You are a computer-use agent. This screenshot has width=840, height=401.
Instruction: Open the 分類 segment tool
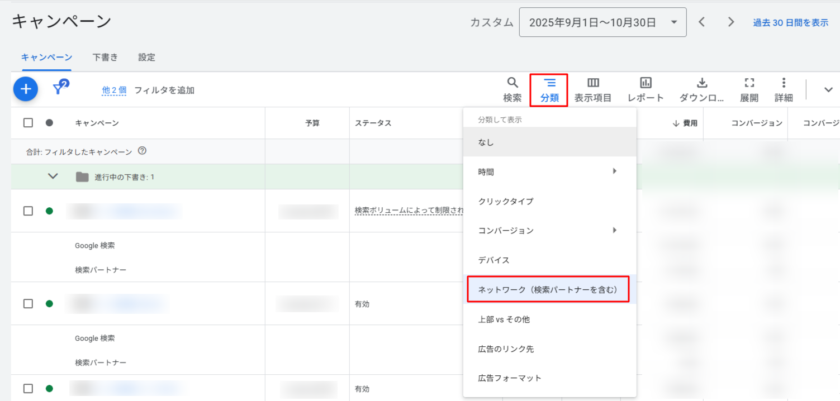(549, 89)
